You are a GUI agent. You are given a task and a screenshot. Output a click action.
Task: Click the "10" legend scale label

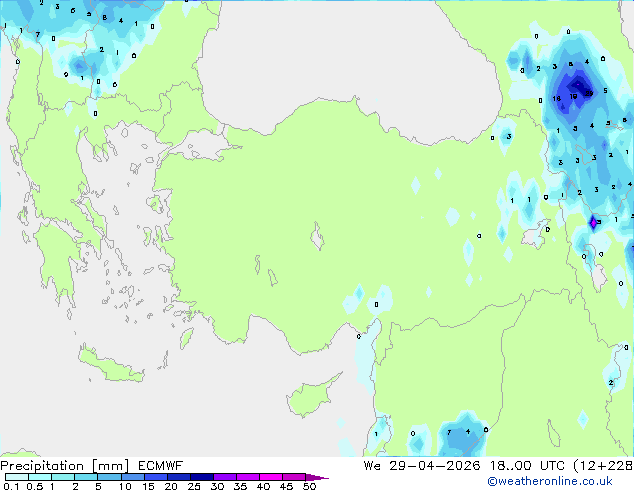[125, 486]
